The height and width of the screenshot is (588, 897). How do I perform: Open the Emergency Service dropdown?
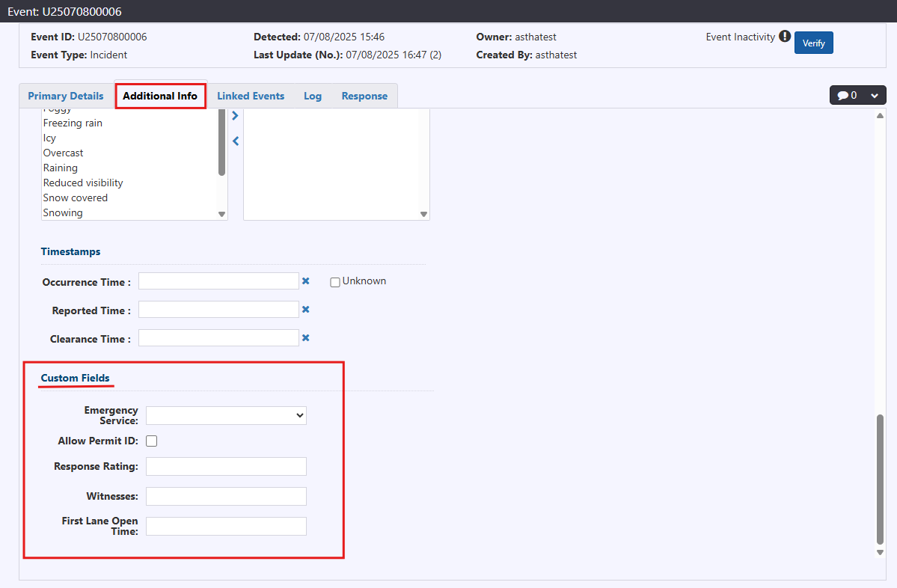click(226, 415)
